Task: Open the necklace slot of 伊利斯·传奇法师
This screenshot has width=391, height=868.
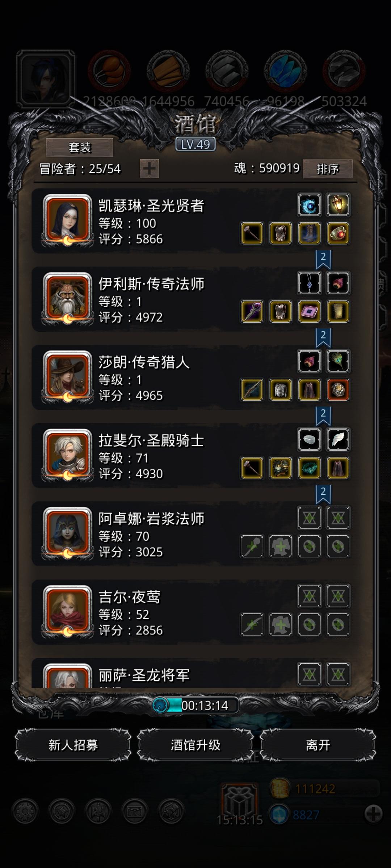Action: (310, 283)
